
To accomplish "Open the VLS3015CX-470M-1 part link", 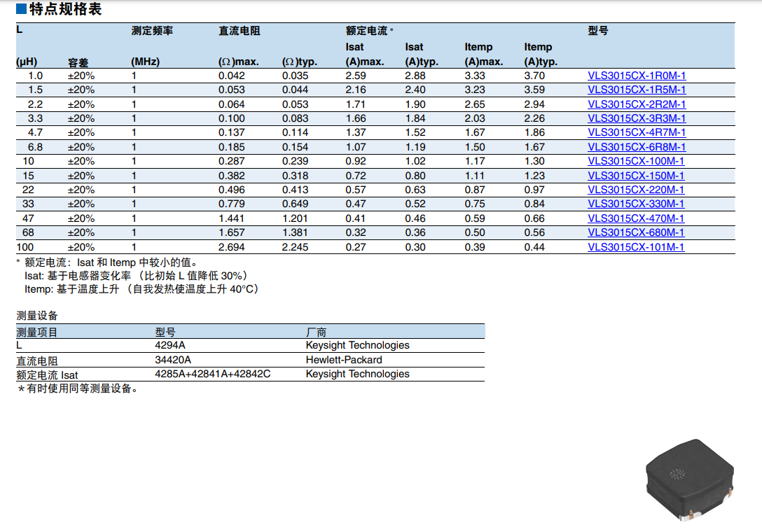I will (636, 218).
